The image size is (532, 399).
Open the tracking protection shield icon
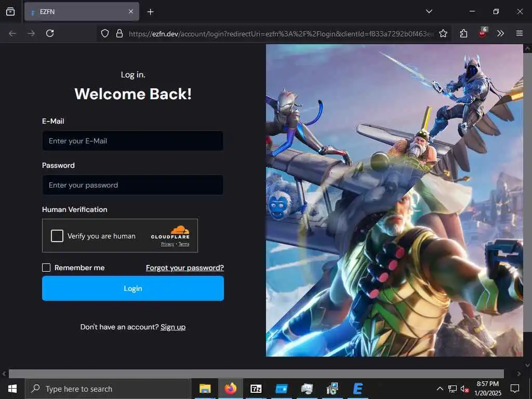(105, 33)
